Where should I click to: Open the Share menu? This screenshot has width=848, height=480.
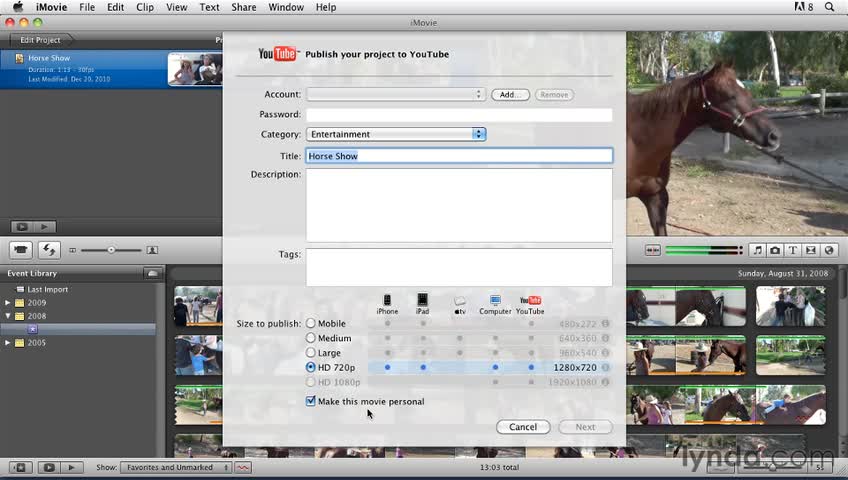click(243, 7)
